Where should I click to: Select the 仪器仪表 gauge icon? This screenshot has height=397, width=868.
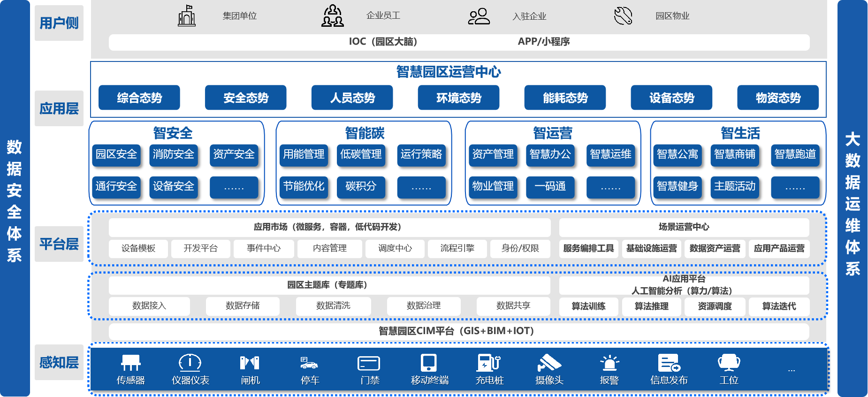(190, 363)
